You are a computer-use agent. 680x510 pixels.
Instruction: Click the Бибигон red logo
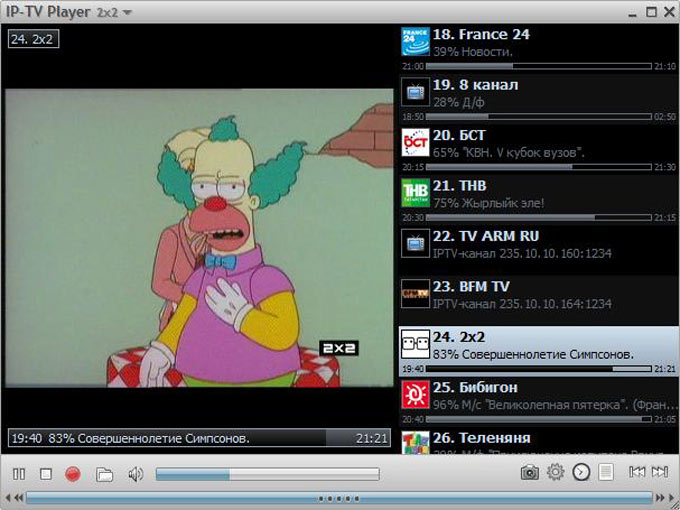[415, 394]
